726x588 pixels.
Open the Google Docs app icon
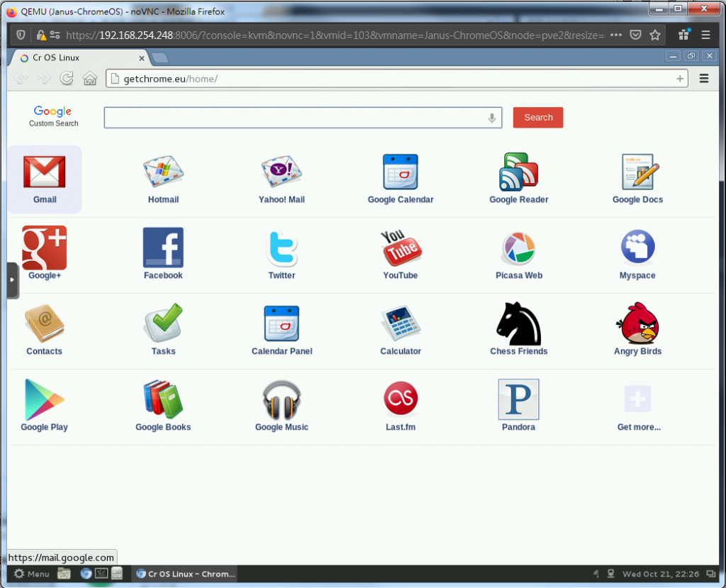pos(640,172)
